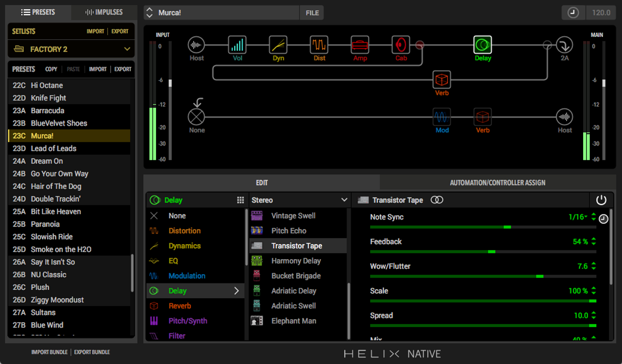Open the tempo tap clock icon at top right
The image size is (622, 364).
click(573, 13)
